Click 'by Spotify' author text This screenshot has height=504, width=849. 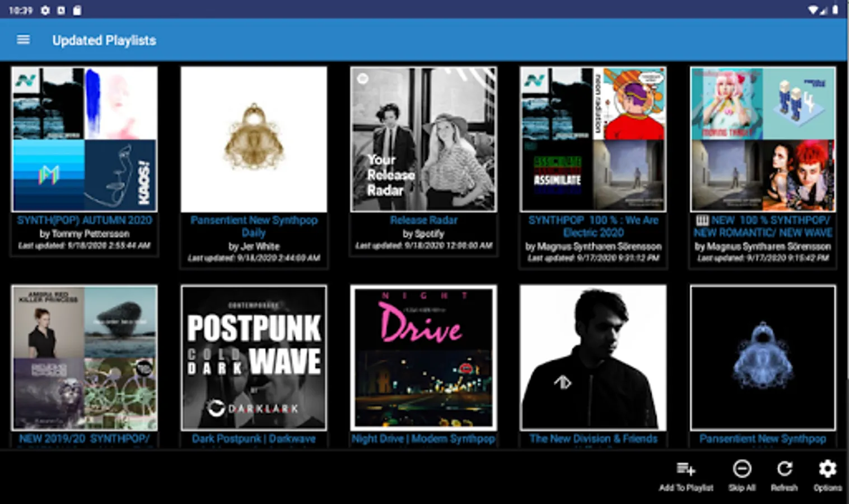423,234
